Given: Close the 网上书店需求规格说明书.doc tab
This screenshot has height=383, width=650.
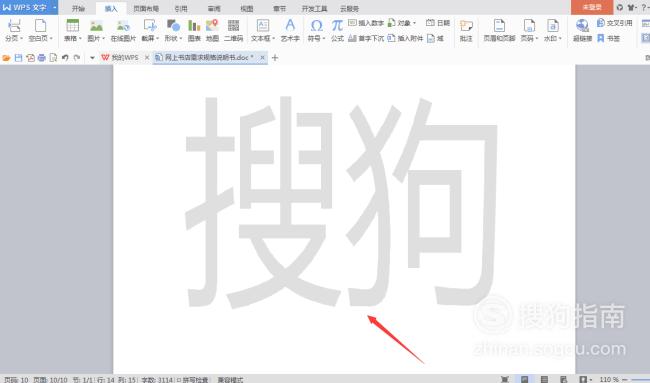Looking at the screenshot, I should point(262,58).
